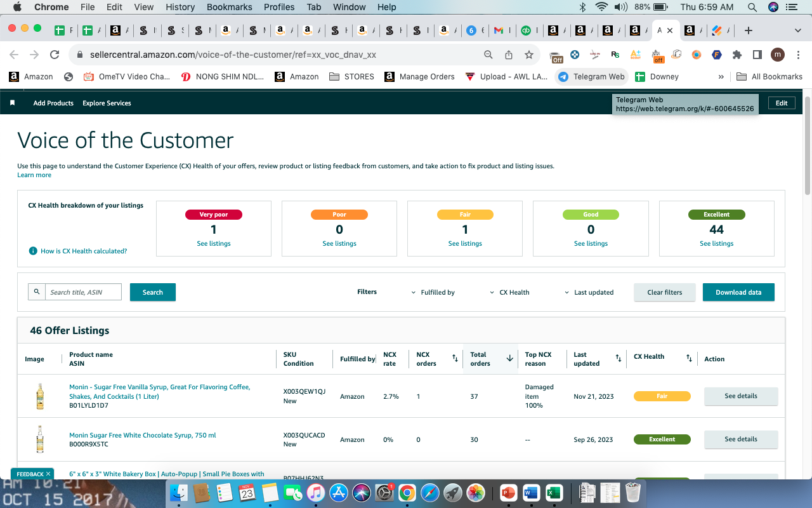Click the Download data button

coord(738,292)
